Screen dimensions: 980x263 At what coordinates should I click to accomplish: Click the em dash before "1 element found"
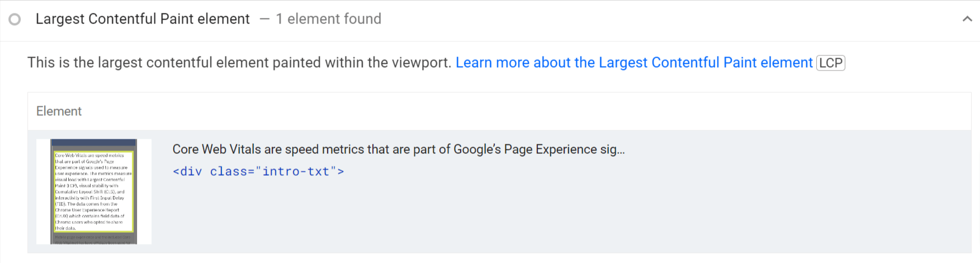pos(265,19)
